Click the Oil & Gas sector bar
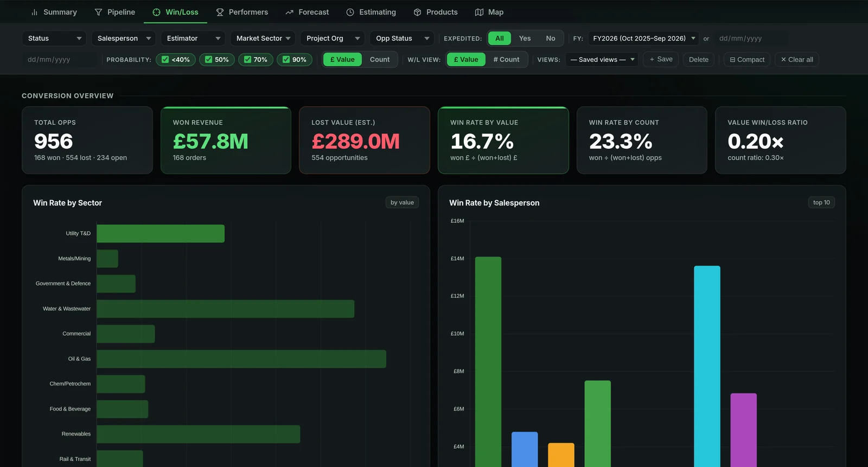 241,359
